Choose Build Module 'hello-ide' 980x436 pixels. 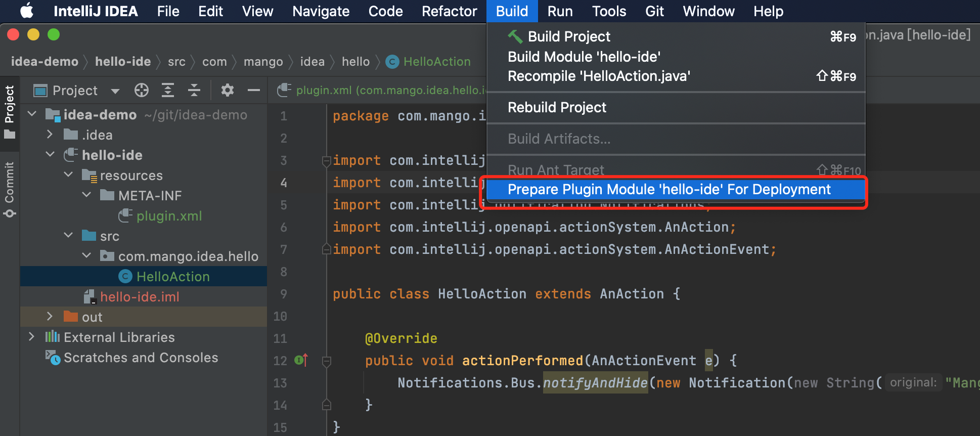676,57
